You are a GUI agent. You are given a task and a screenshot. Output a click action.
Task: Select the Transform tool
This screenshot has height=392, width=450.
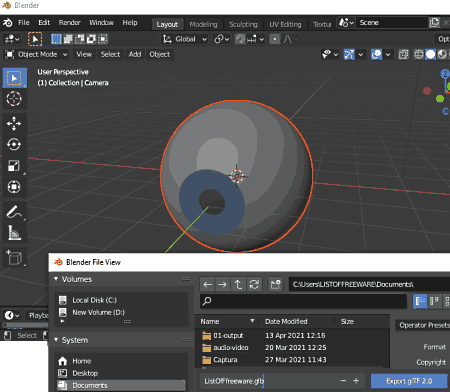(14, 187)
